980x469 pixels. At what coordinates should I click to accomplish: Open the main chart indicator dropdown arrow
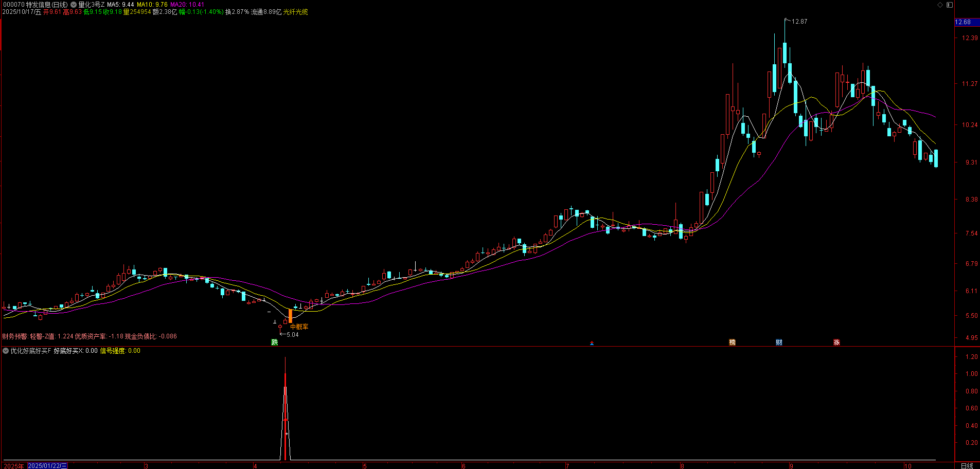(74, 5)
